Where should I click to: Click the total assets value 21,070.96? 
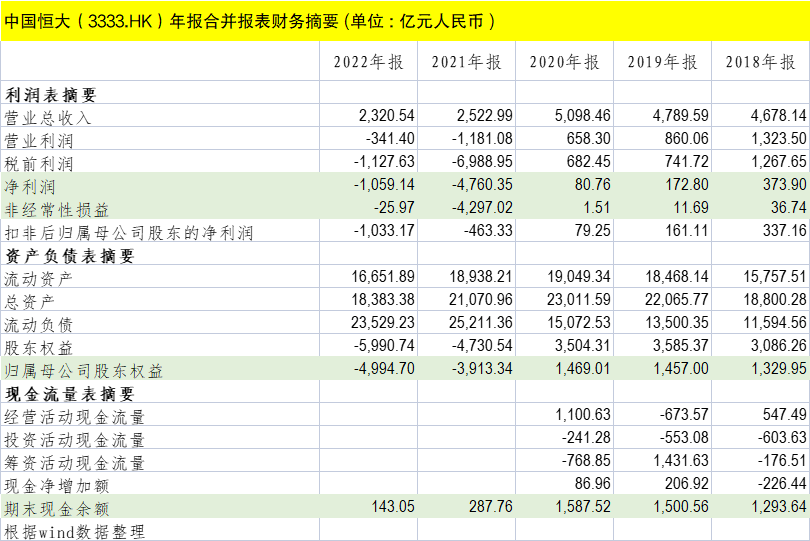coord(481,299)
